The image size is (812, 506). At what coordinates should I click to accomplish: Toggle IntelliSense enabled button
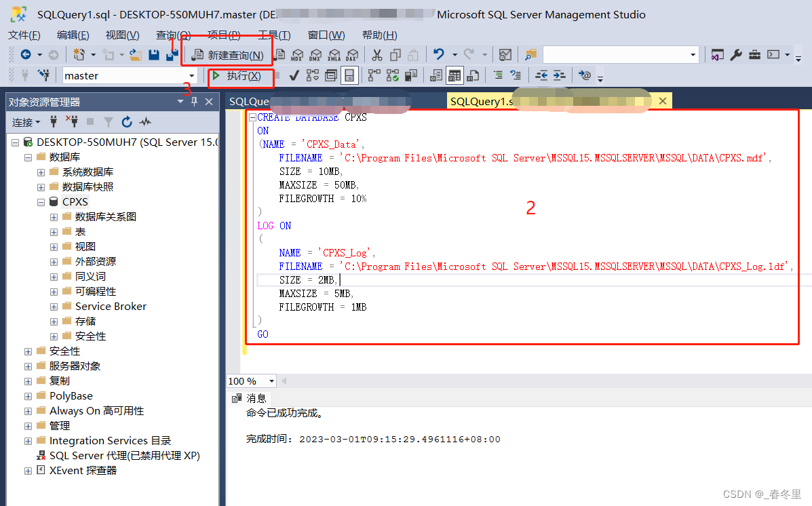[349, 75]
